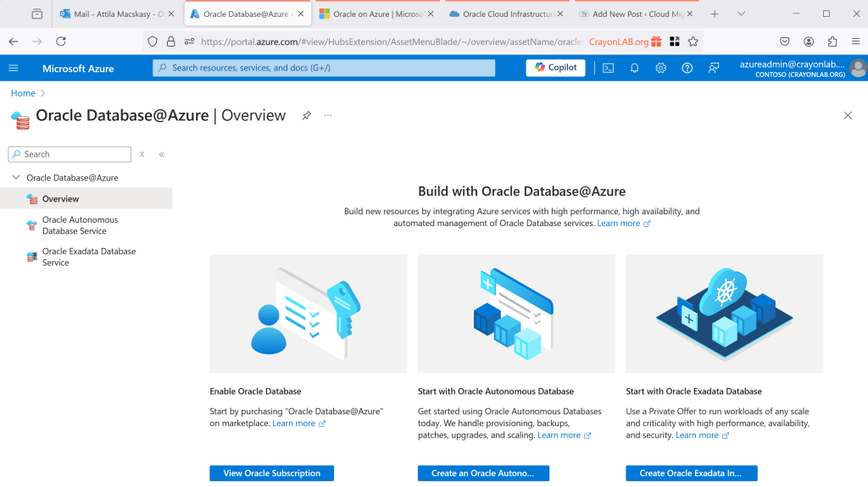
Task: Switch to Oracle on Azure Microsoft tab
Action: [371, 14]
